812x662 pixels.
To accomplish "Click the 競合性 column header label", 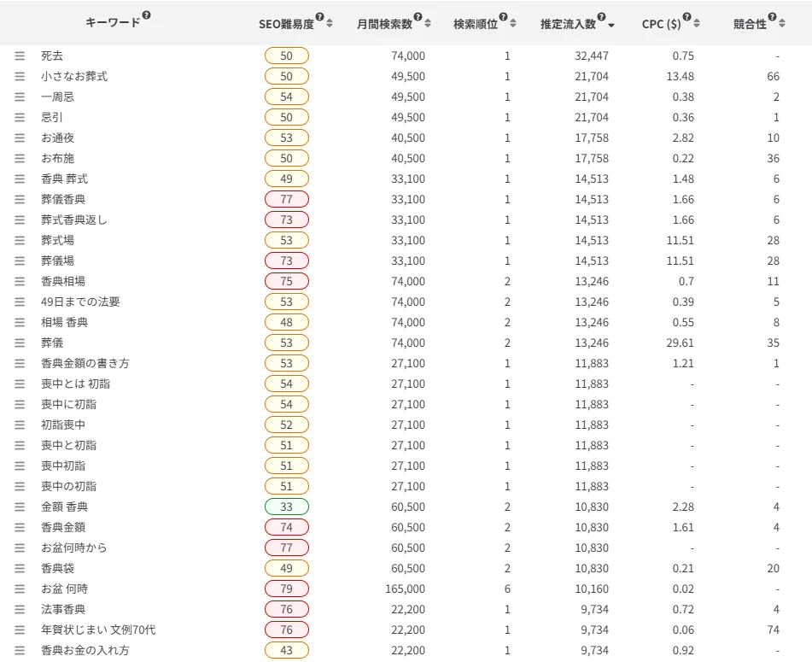I will (x=750, y=25).
